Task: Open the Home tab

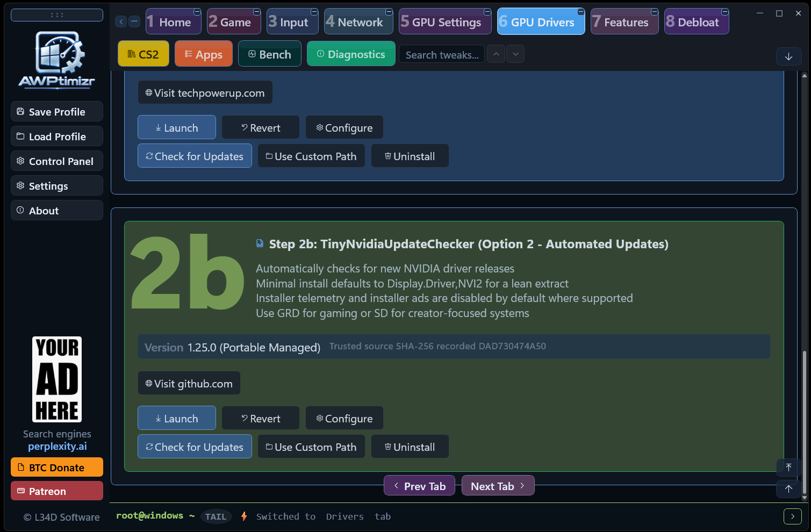Action: [173, 21]
